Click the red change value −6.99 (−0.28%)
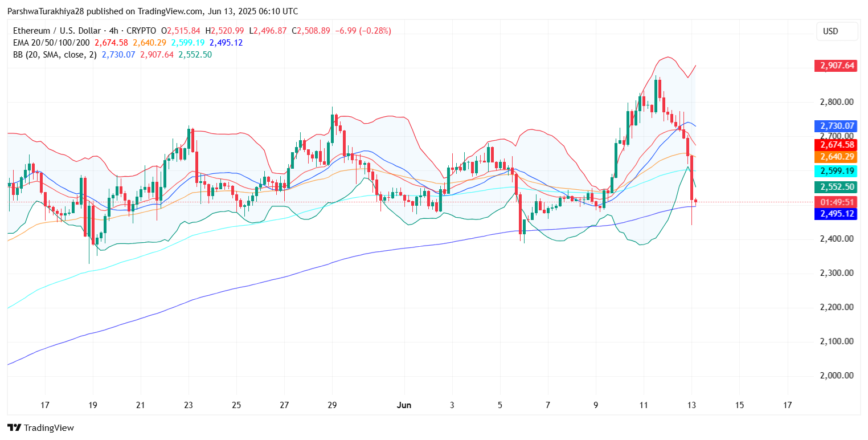The height and width of the screenshot is (440, 868). 365,30
